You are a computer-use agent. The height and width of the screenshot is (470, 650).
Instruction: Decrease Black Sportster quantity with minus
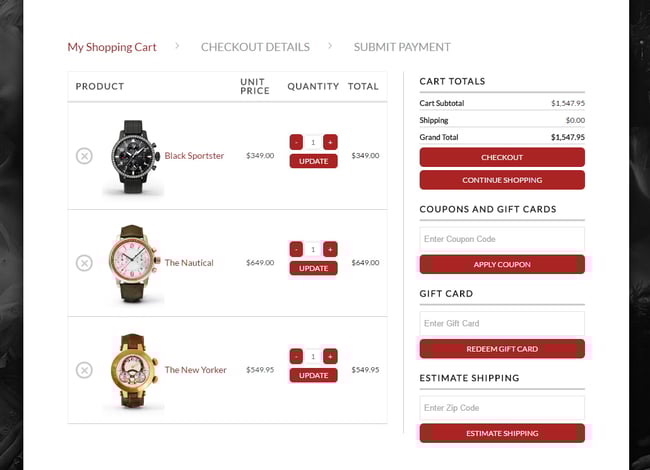pyautogui.click(x=296, y=142)
